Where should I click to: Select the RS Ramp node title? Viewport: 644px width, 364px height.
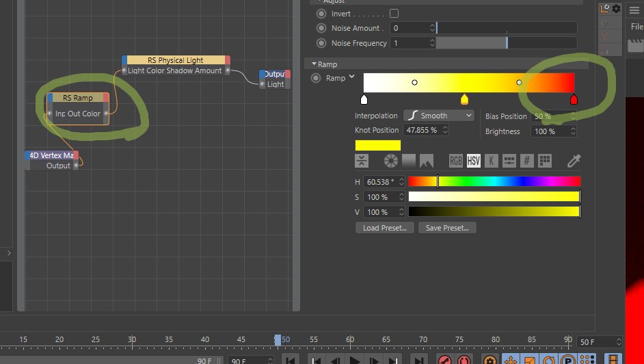[78, 98]
